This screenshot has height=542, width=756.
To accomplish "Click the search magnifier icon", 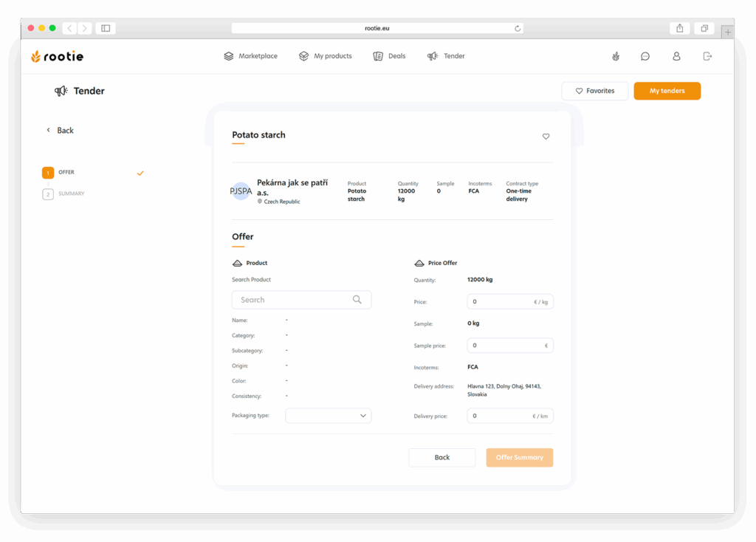I will [x=357, y=300].
